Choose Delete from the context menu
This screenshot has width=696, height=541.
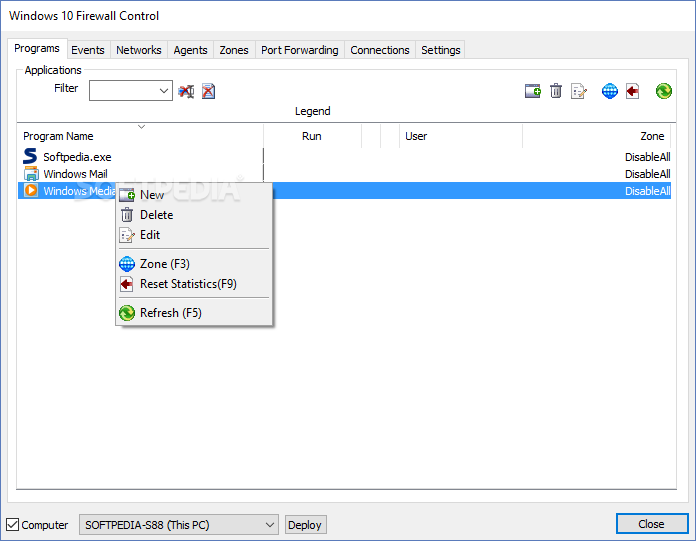(194, 215)
